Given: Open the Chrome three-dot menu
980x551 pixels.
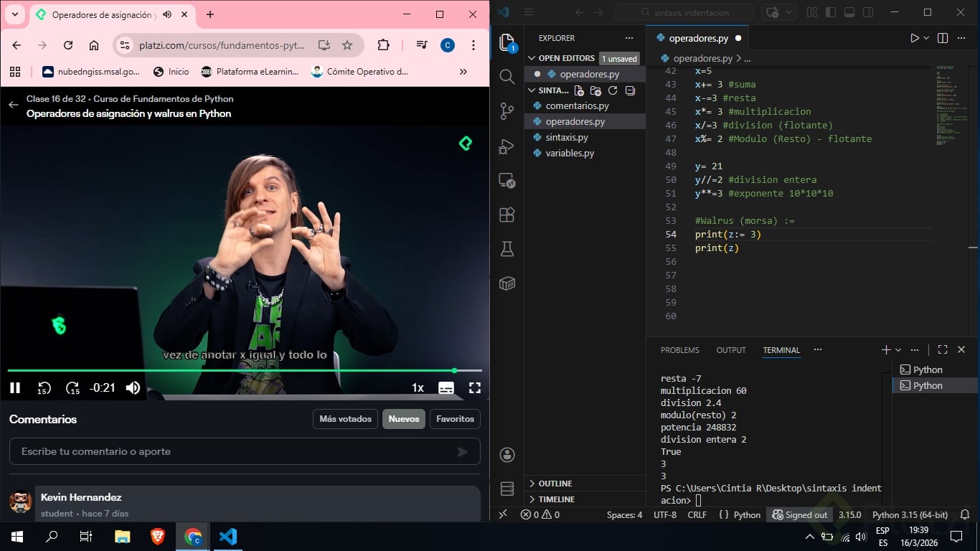Looking at the screenshot, I should coord(473,45).
